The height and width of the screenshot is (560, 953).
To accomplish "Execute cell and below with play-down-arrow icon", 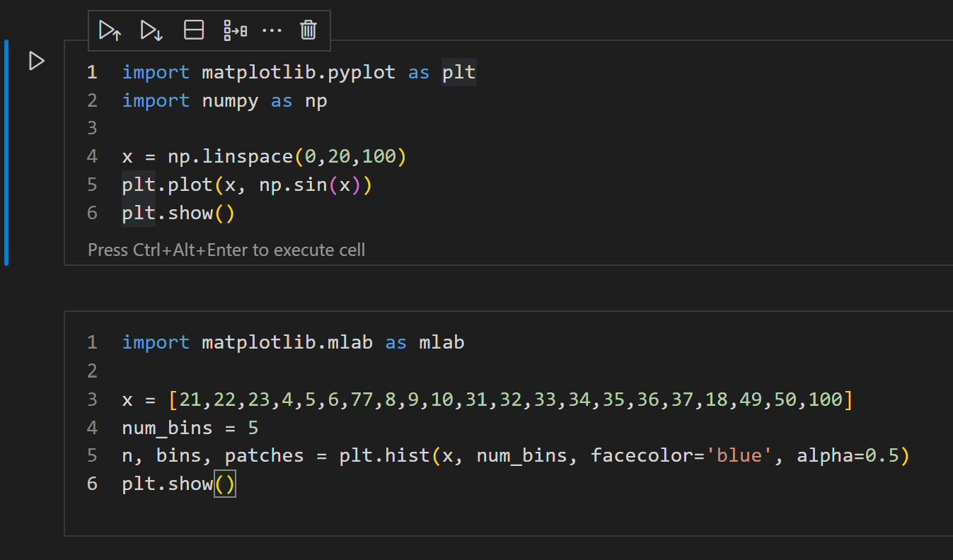I will click(x=152, y=30).
